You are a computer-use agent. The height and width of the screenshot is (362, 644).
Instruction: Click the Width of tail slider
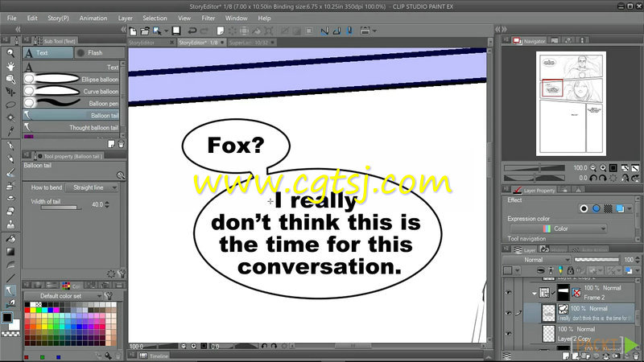click(x=61, y=208)
